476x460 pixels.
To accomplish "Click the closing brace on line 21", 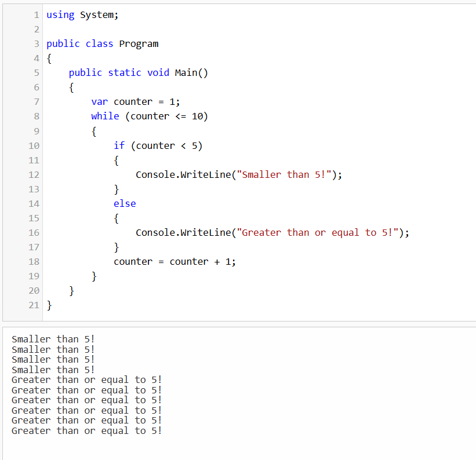I will click(x=49, y=305).
